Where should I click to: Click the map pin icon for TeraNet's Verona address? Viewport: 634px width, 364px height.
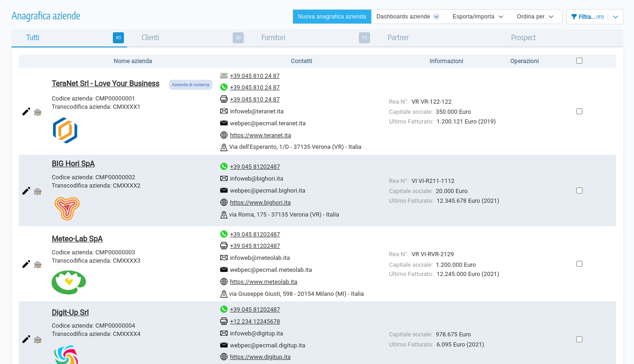[224, 147]
